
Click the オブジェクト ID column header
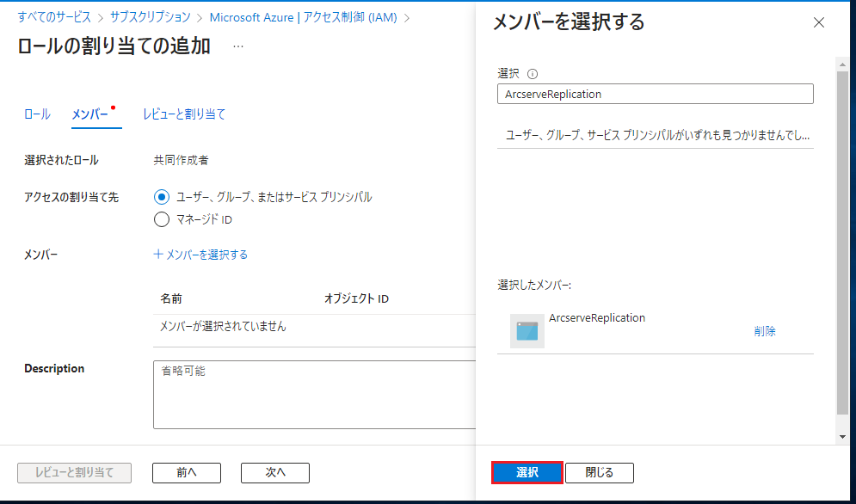tap(356, 298)
